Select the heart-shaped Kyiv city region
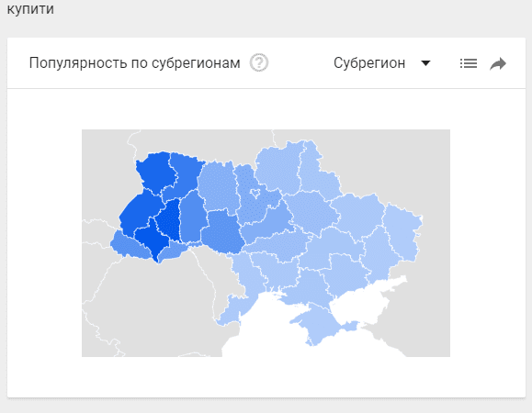 (x=255, y=194)
